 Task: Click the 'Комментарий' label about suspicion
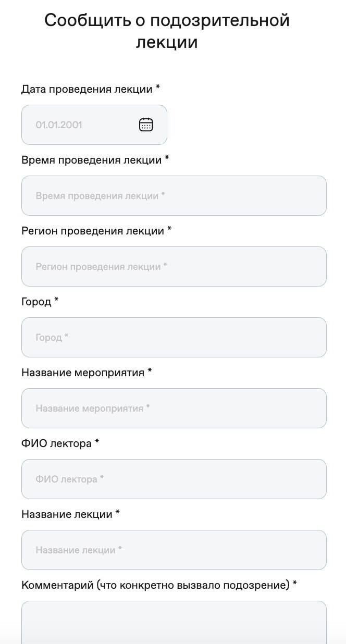(155, 585)
